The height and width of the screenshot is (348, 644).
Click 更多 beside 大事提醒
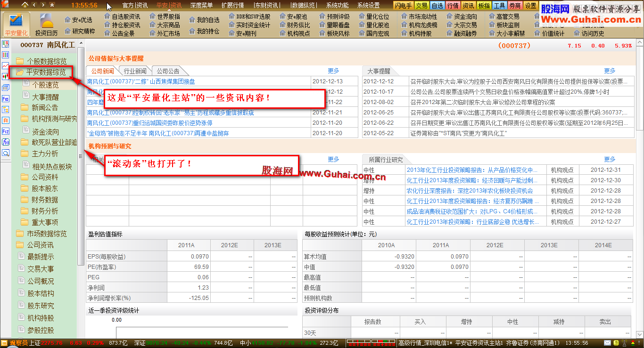(x=610, y=71)
